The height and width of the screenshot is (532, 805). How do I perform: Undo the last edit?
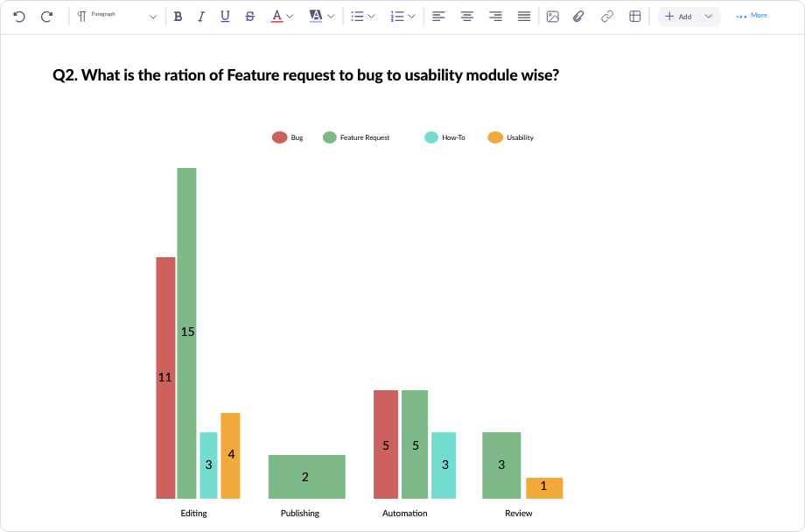click(19, 16)
